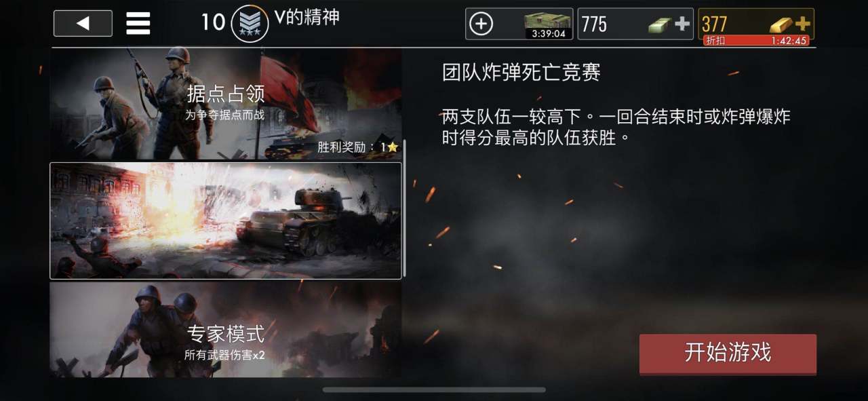
Task: Open the hamburger menu icon
Action: pyautogui.click(x=138, y=24)
